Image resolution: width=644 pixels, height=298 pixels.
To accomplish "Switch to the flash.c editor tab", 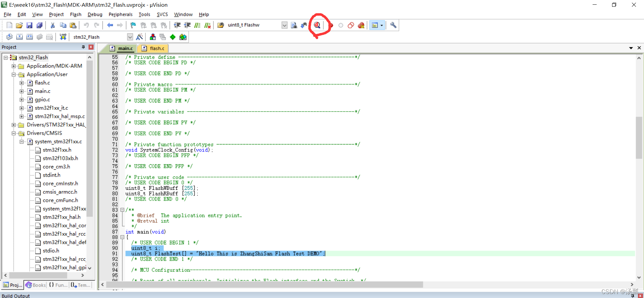I will pyautogui.click(x=153, y=48).
